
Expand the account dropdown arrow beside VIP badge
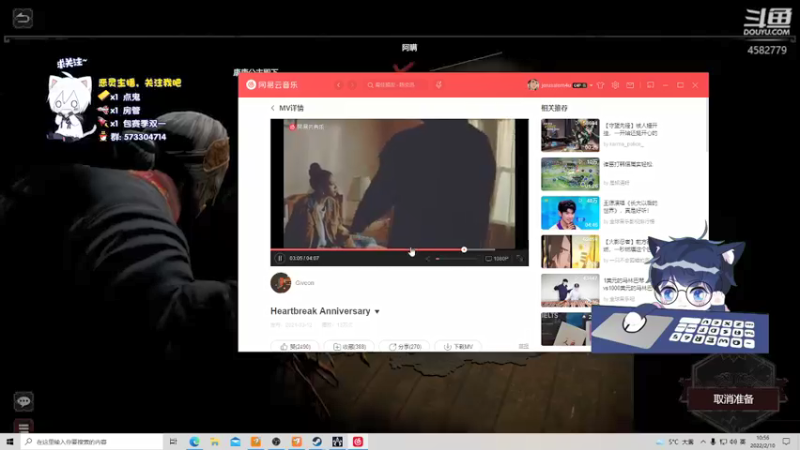click(591, 86)
